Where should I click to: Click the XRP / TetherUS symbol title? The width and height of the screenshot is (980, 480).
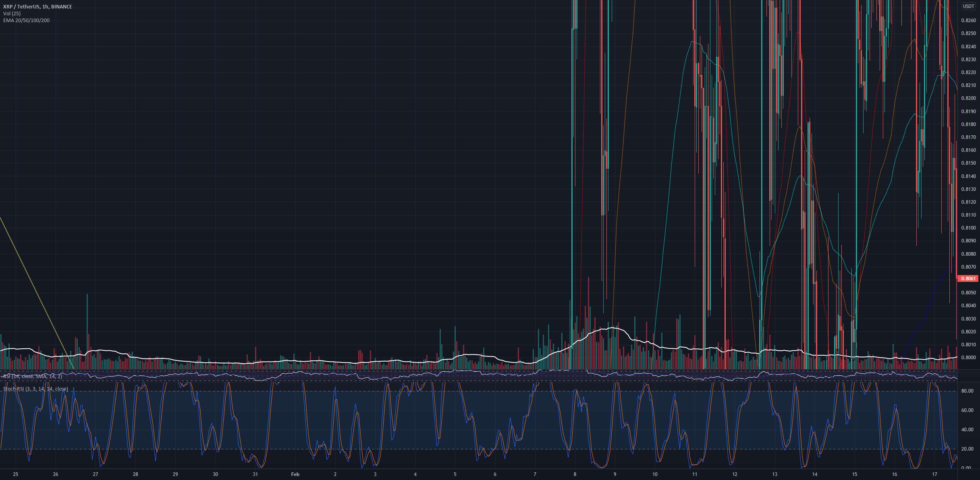pos(37,7)
